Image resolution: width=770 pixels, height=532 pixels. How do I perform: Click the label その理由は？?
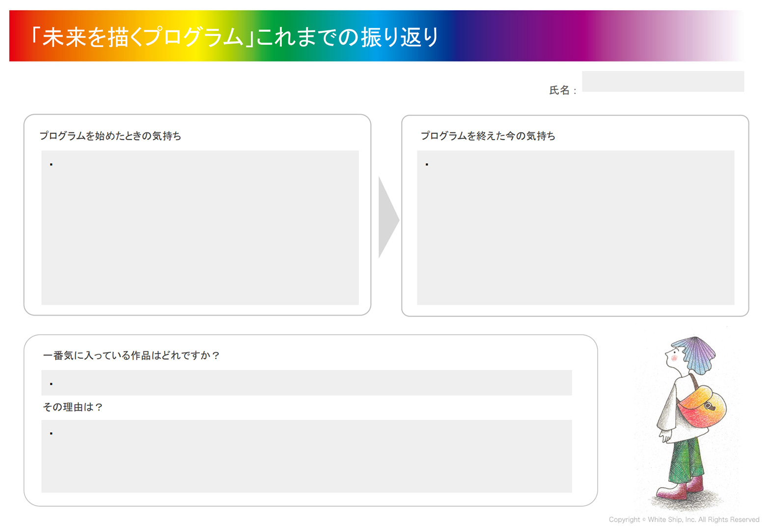73,407
